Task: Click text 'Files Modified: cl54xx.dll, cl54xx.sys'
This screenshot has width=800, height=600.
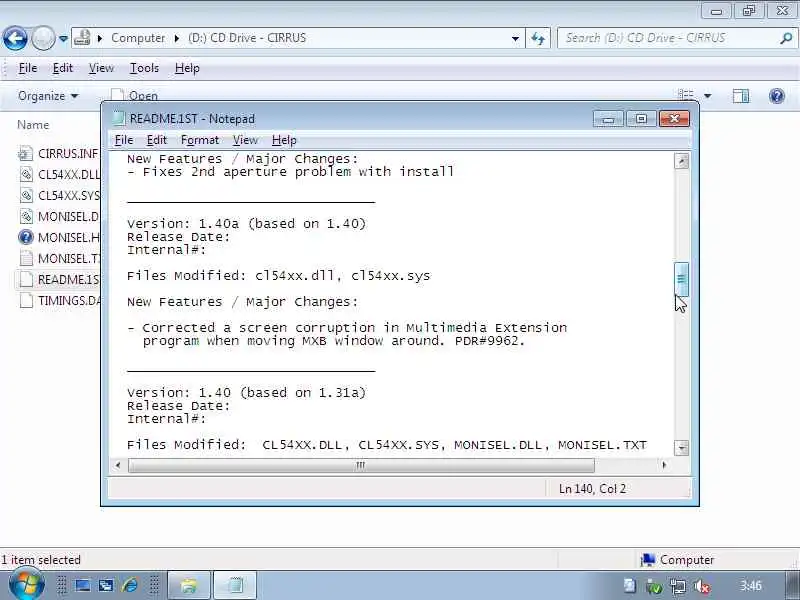Action: click(279, 276)
